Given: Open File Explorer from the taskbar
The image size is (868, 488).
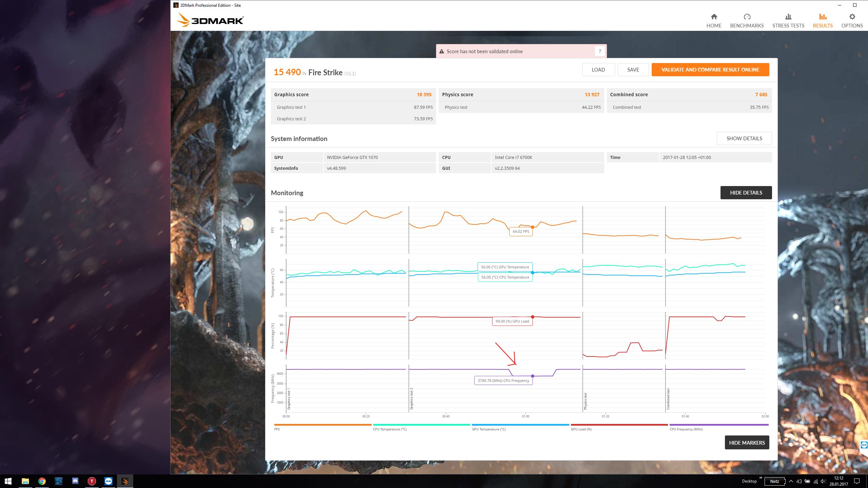Looking at the screenshot, I should [25, 481].
